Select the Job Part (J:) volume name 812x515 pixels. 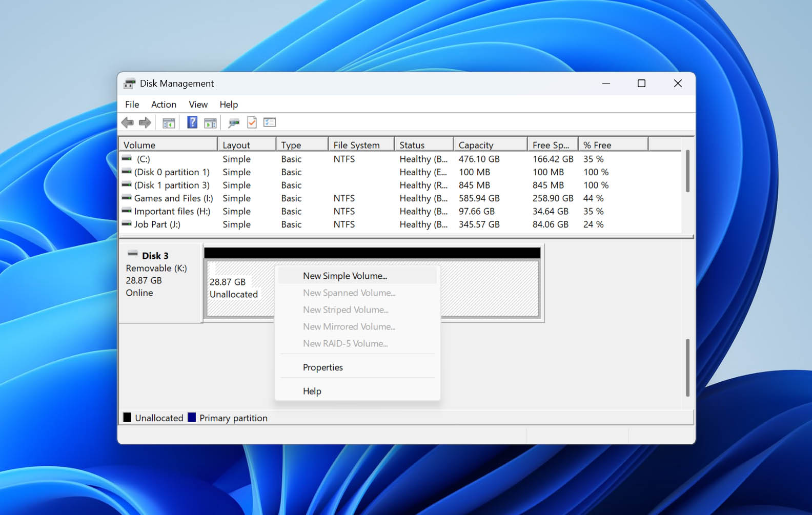pyautogui.click(x=157, y=224)
